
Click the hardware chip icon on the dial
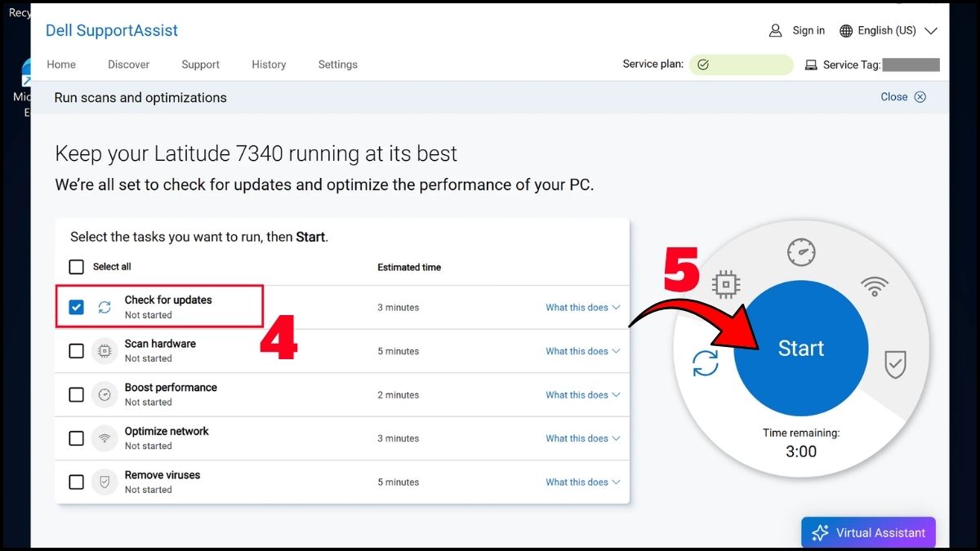click(726, 284)
